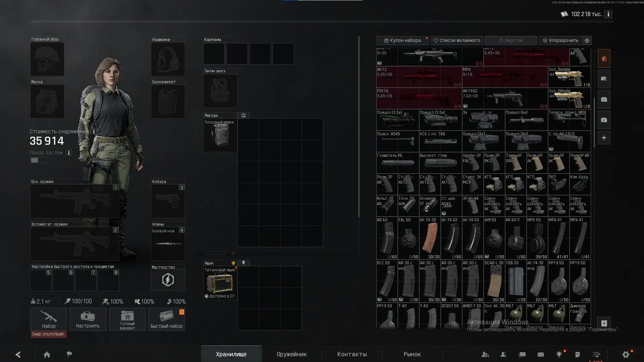Click the info icon beside Показ. Костюм
Viewport: 644px width, 362px height.
[69, 153]
